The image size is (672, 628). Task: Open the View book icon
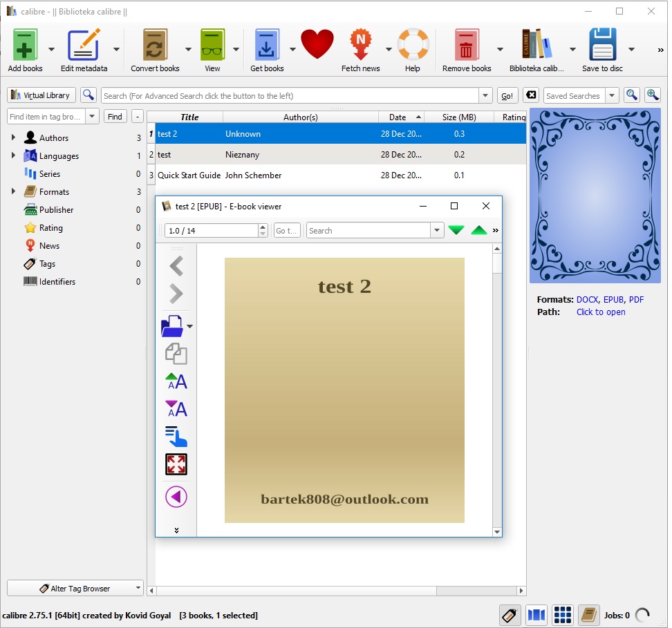212,45
